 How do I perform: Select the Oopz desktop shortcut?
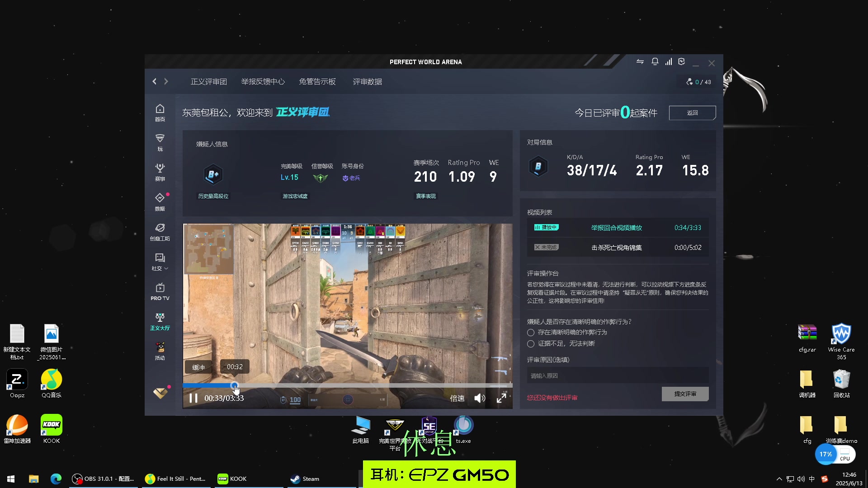pyautogui.click(x=17, y=383)
